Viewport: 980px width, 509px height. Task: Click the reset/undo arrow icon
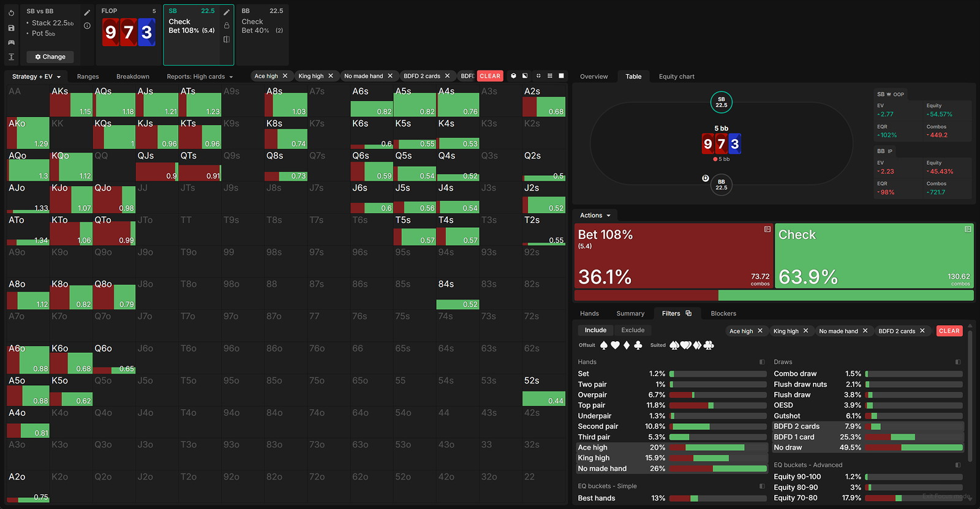[x=11, y=13]
